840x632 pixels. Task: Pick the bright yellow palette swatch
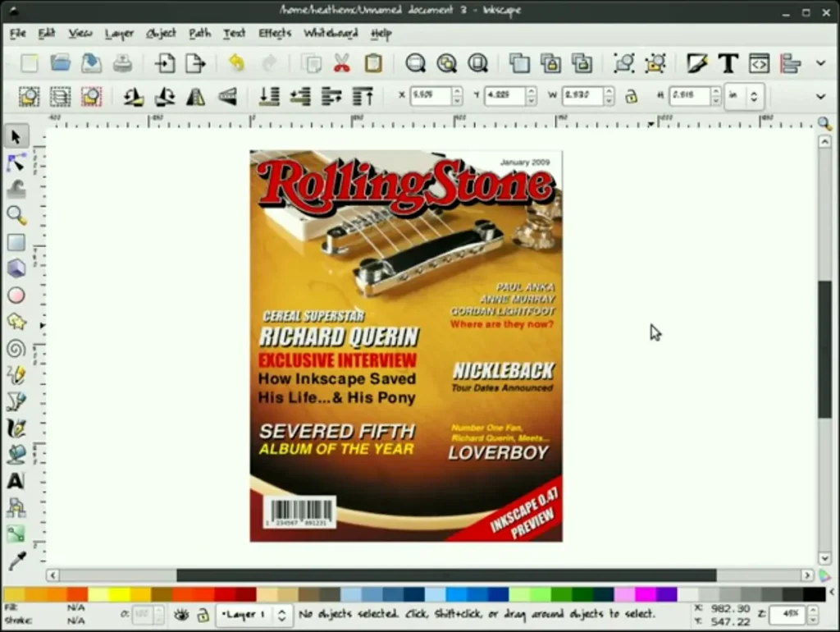click(120, 594)
